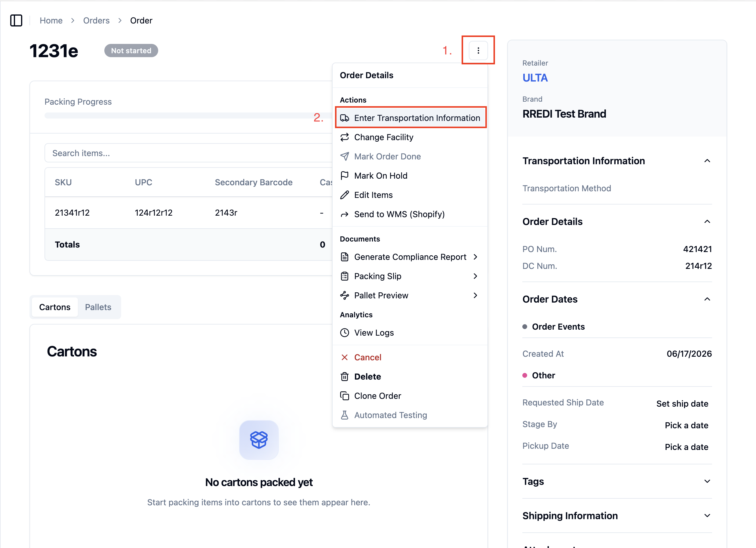The height and width of the screenshot is (548, 756).
Task: Choose Enter Transportation Information from menu
Action: point(411,118)
